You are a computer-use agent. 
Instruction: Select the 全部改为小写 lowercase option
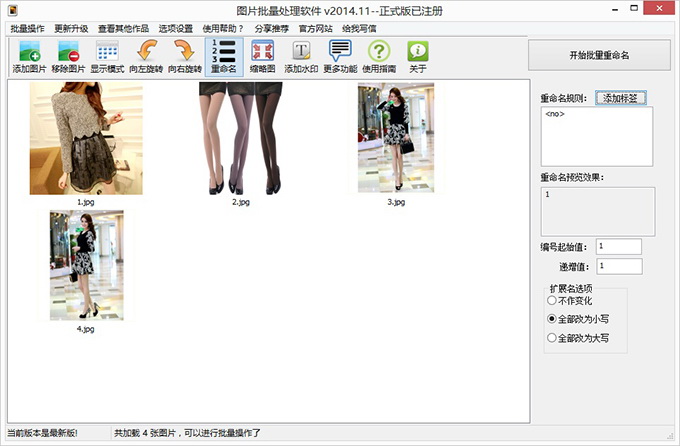click(551, 319)
